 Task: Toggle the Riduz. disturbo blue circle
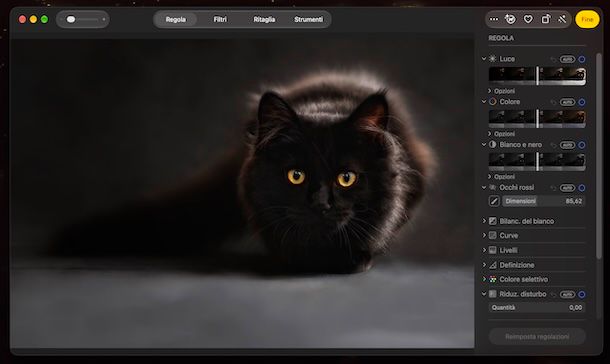coord(582,294)
